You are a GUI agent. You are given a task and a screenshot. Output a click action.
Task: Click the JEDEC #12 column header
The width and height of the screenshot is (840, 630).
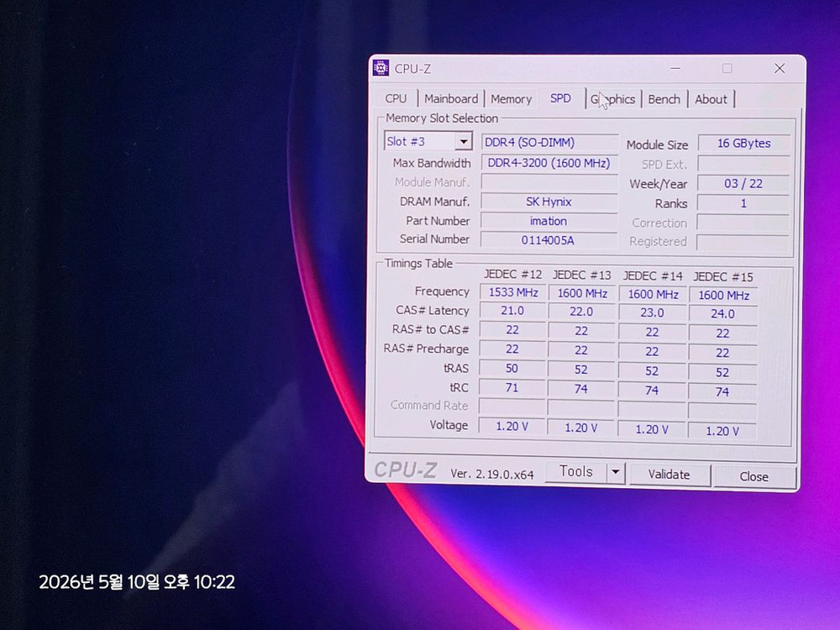(x=512, y=275)
